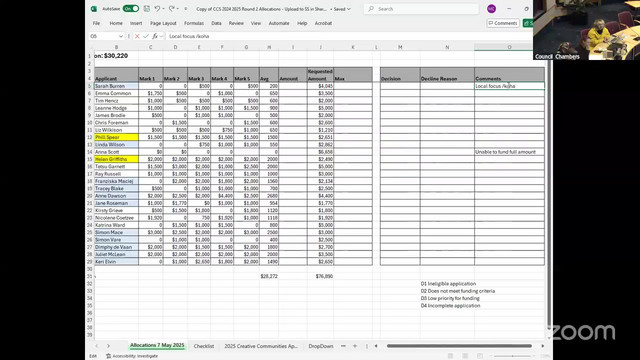Open the Undo history dropdown arrow
This screenshot has width=640, height=360.
pos(163,9)
